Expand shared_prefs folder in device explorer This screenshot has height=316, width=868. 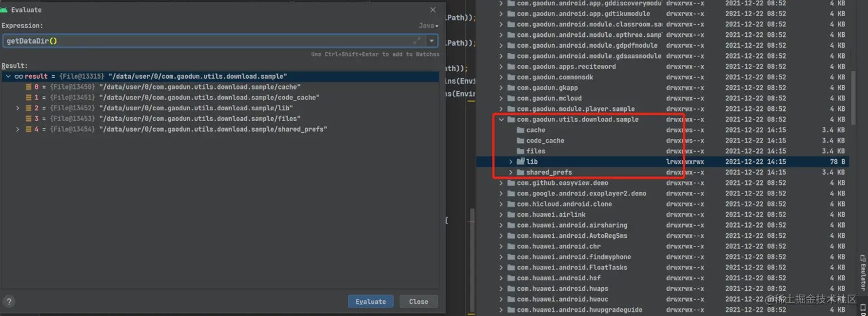tap(510, 172)
